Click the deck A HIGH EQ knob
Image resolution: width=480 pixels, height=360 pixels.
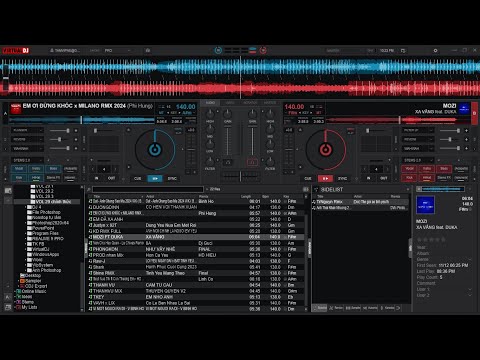click(x=210, y=114)
